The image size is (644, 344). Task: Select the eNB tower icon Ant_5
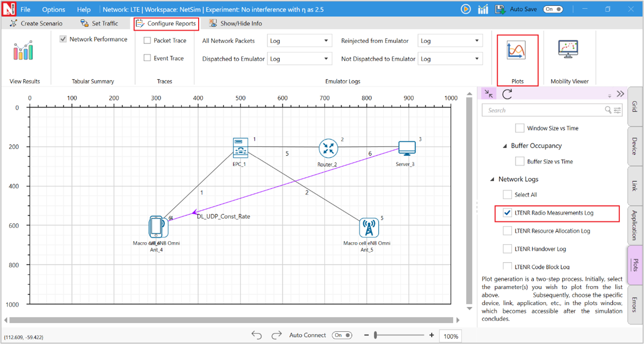(x=368, y=228)
